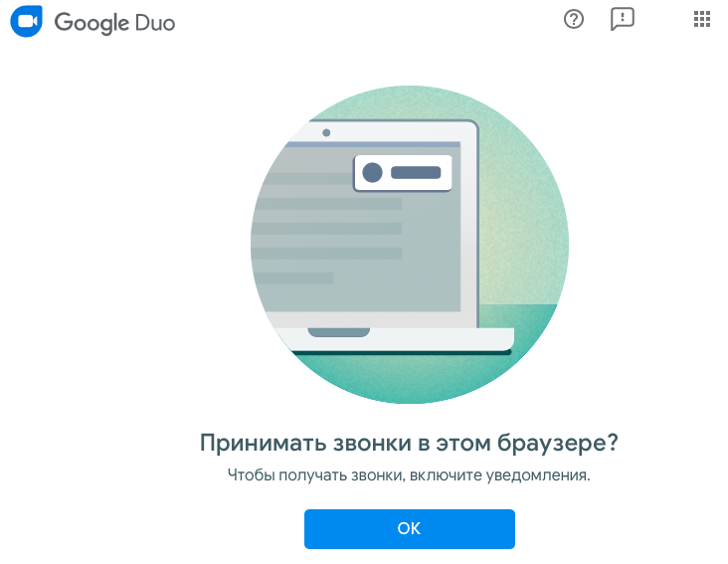728x564 pixels.
Task: Click the shortest gray placeholder line on screen
Action: coord(293,279)
